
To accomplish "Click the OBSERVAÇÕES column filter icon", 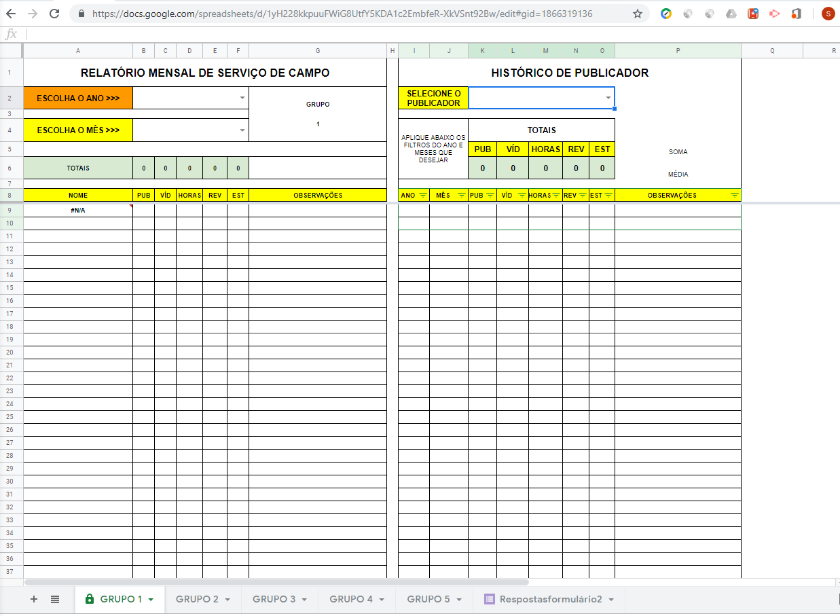I will 734,196.
